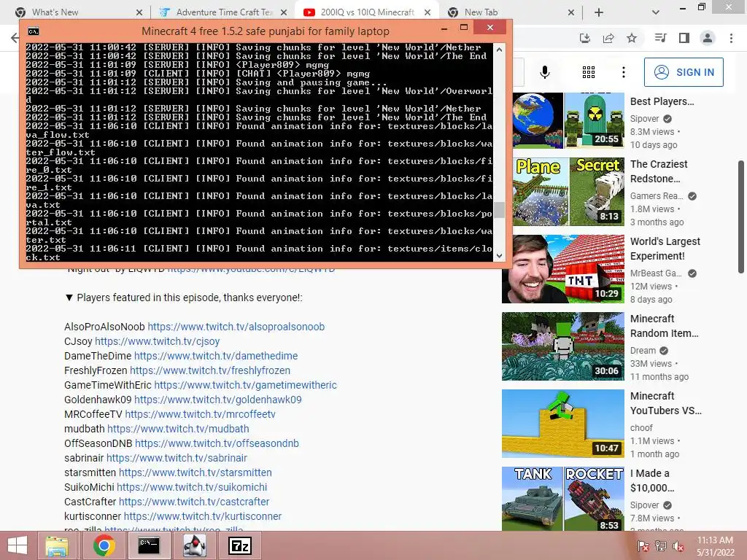Open a new Chrome tab with plus button
747x560 pixels.
click(x=599, y=12)
